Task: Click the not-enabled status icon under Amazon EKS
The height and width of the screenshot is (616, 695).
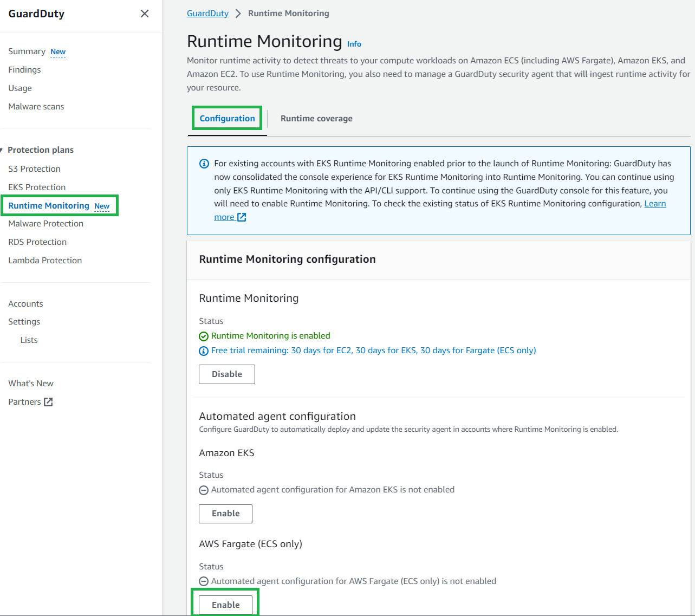Action: point(203,490)
